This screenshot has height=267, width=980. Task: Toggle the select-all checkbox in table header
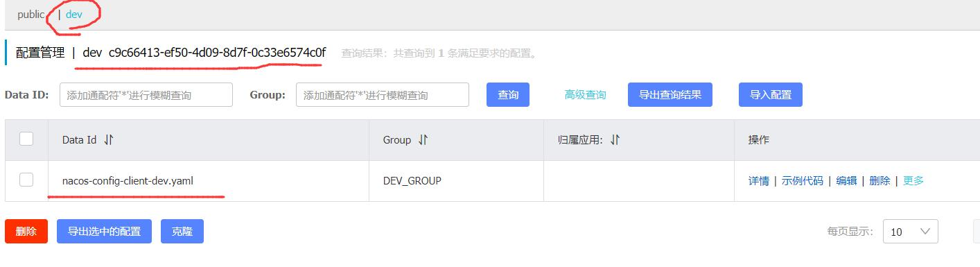[x=26, y=139]
